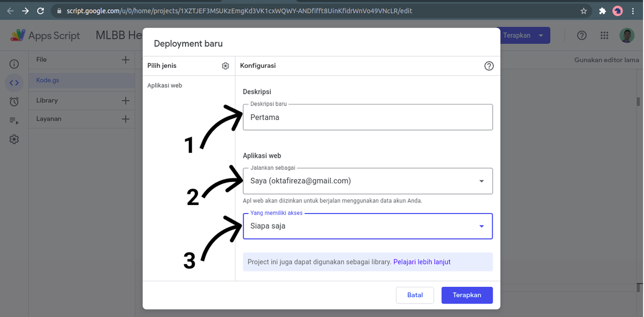Select Aplikasi web deployment type
Viewport: 644px width, 317px height.
coord(165,85)
